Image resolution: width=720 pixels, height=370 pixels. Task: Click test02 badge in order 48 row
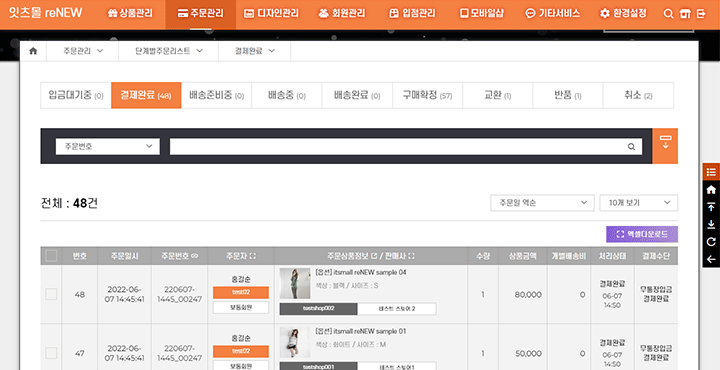coord(241,292)
